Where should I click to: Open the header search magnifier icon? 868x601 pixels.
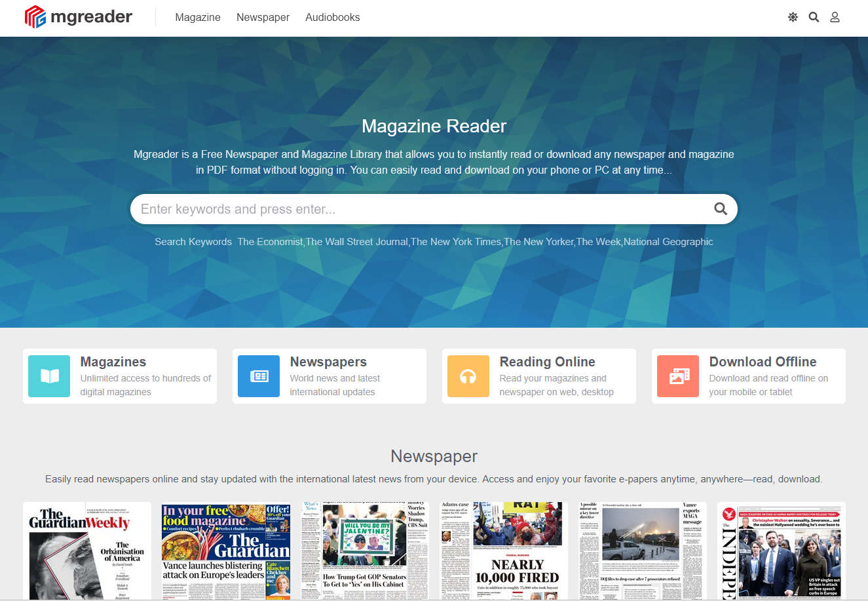point(814,17)
